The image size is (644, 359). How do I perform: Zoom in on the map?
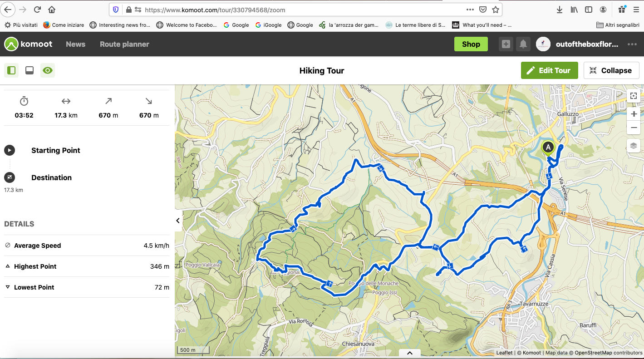pyautogui.click(x=634, y=114)
